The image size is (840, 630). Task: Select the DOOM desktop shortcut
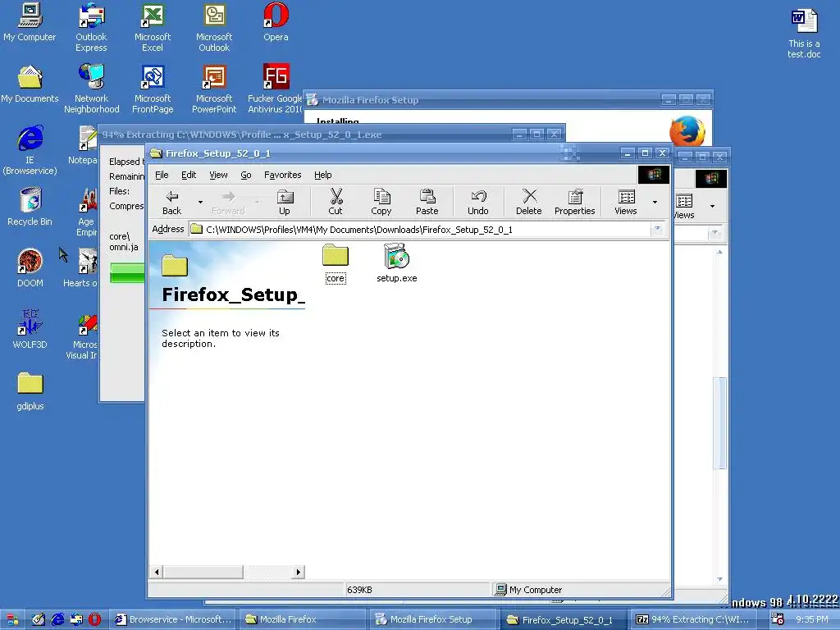30,268
